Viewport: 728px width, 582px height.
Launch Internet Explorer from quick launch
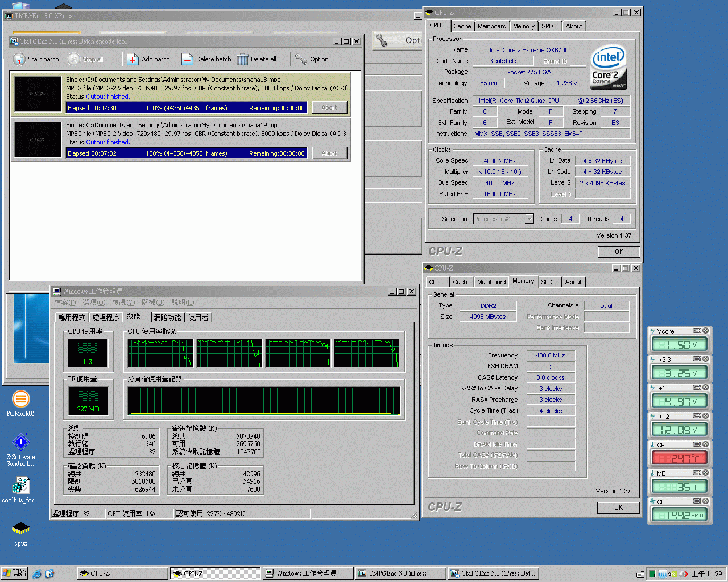[37, 574]
